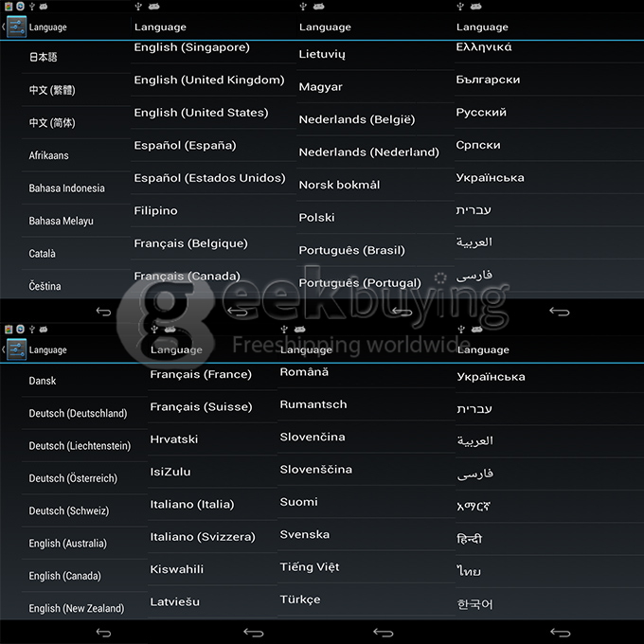Choose English (United Kingdom) from the list

(209, 80)
